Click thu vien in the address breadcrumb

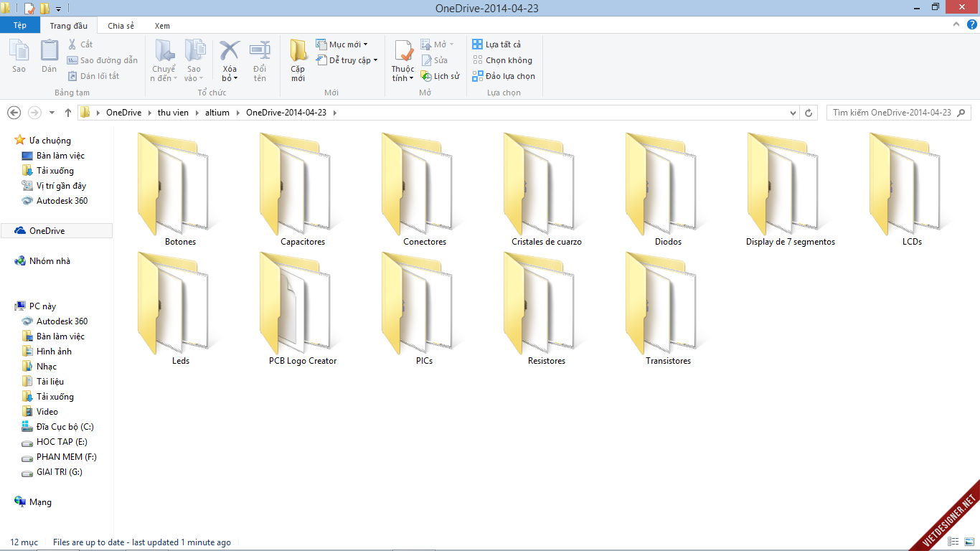174,113
